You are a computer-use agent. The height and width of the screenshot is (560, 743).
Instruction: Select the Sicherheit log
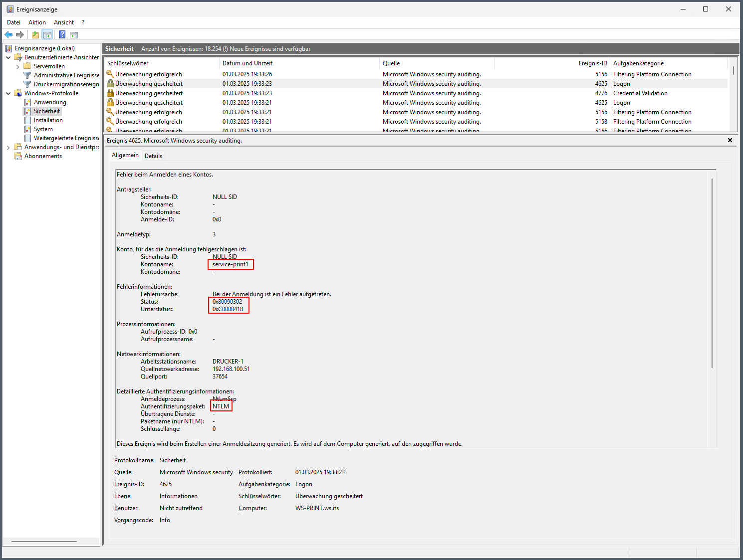pos(47,111)
